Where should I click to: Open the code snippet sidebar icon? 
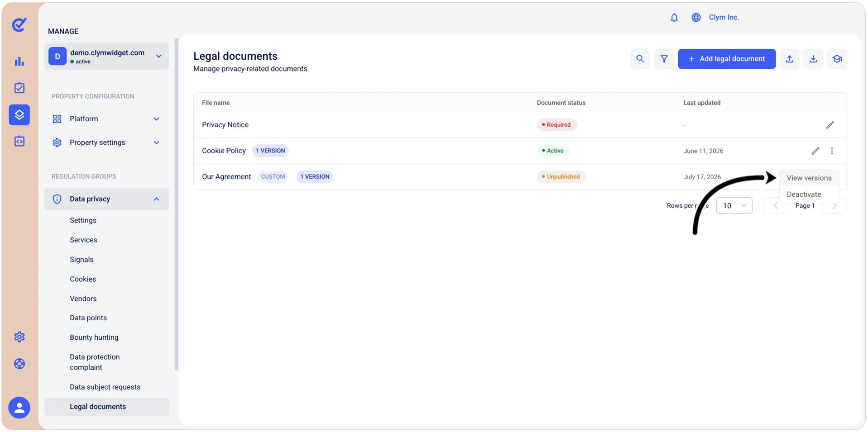[x=19, y=142]
